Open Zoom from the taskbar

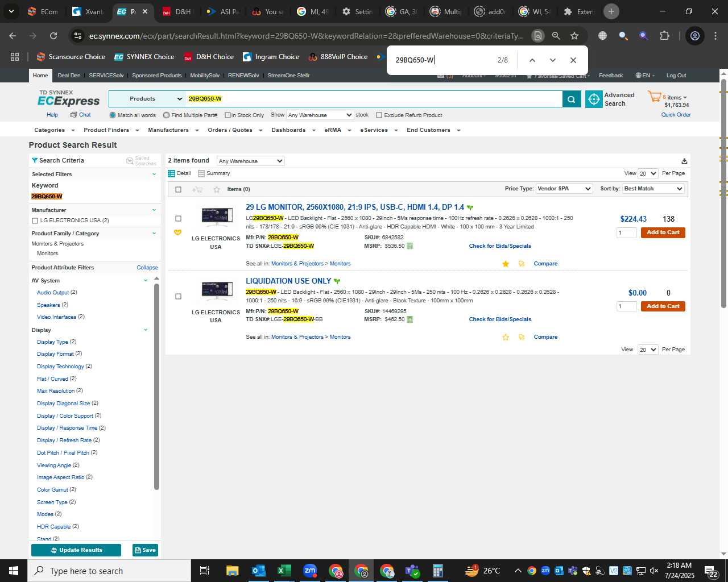(x=310, y=571)
